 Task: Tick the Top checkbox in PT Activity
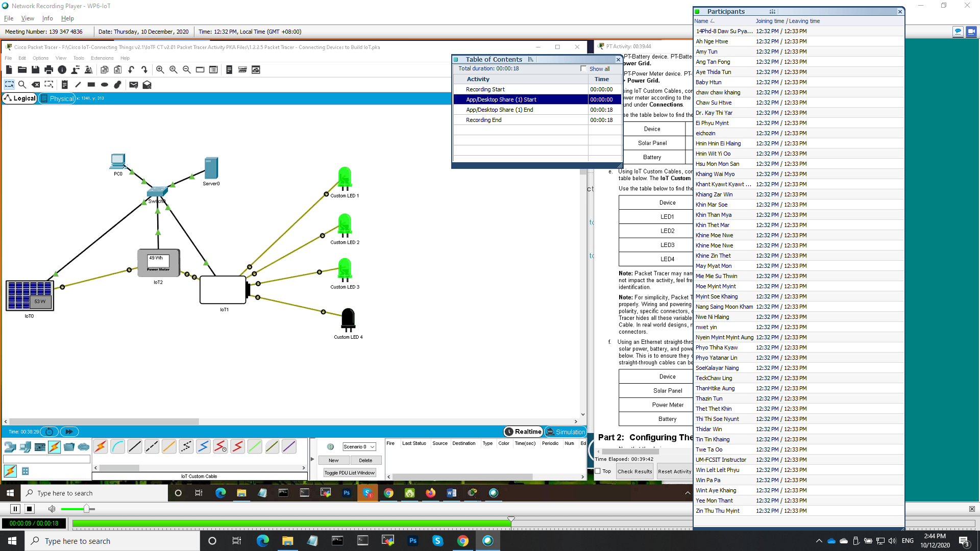pos(598,471)
